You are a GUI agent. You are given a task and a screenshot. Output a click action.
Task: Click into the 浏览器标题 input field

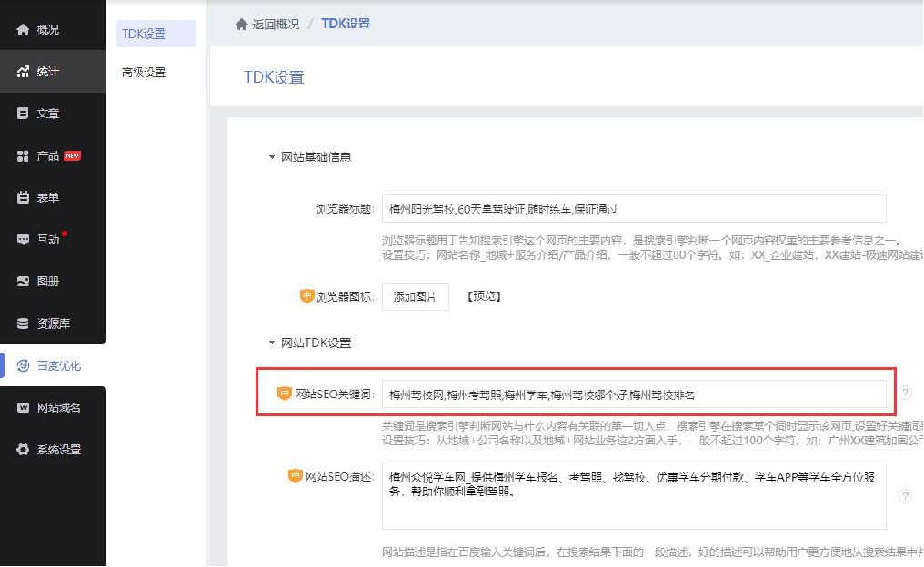tap(634, 209)
